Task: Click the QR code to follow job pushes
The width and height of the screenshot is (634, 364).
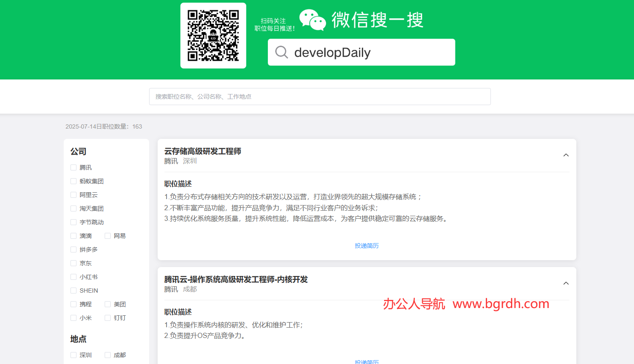Action: 213,35
